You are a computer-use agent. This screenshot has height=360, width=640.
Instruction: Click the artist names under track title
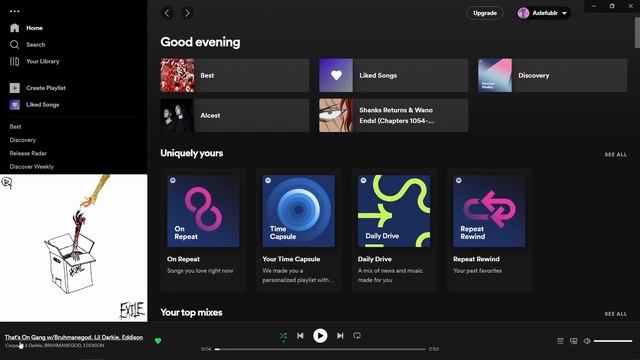pyautogui.click(x=55, y=345)
